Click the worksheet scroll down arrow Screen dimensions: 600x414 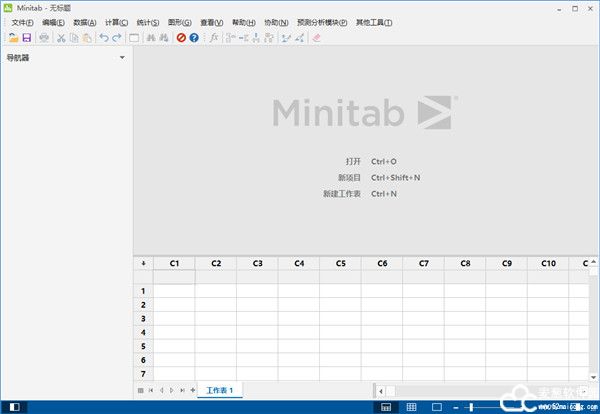(x=593, y=377)
